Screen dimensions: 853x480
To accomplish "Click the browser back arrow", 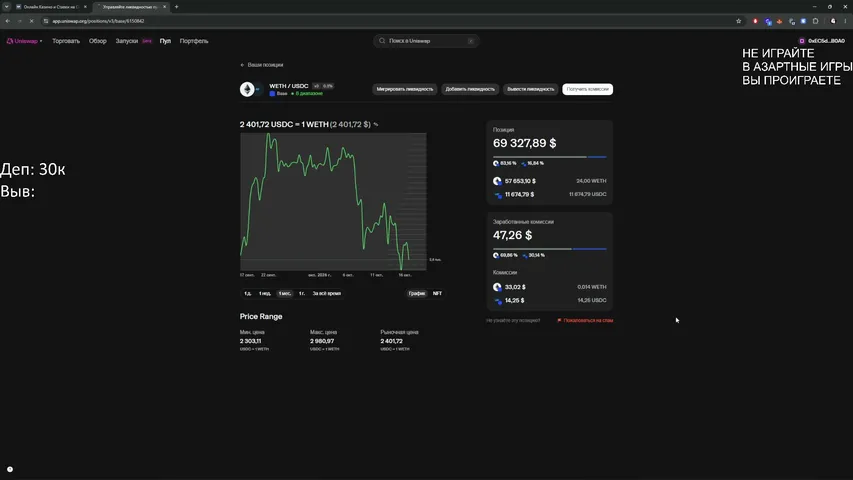I will pos(8,21).
